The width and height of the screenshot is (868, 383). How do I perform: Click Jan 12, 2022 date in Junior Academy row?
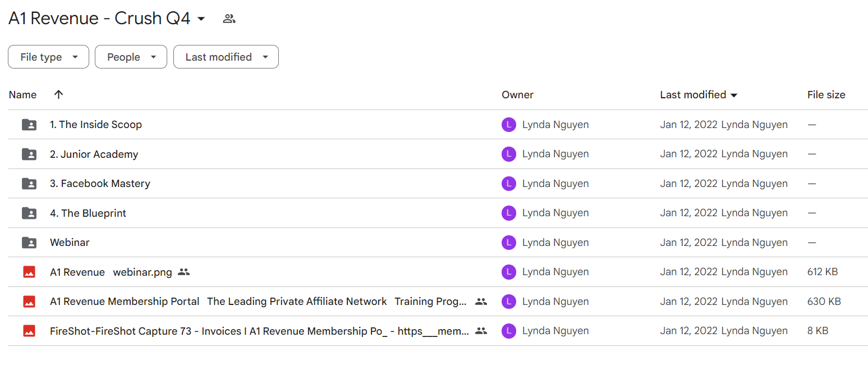coord(688,154)
